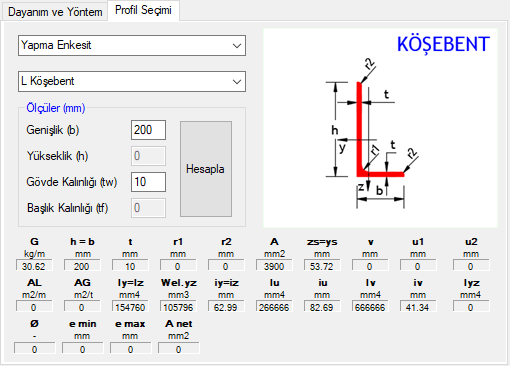The width and height of the screenshot is (510, 366).
Task: Click the A net value field
Action: pyautogui.click(x=179, y=349)
